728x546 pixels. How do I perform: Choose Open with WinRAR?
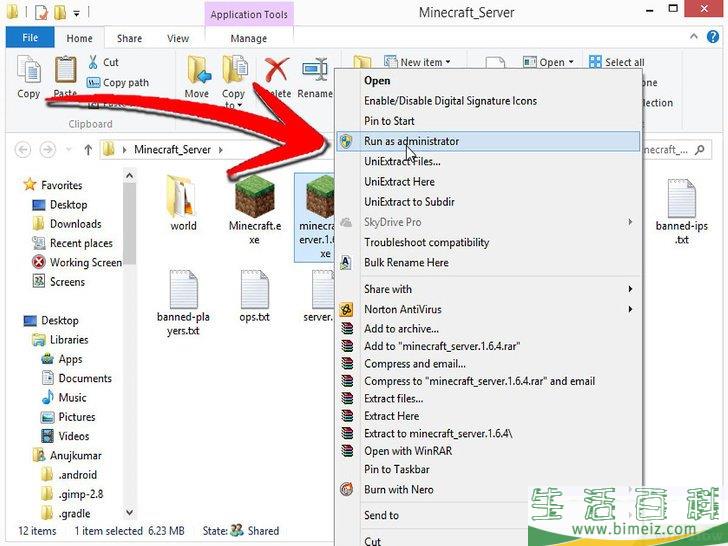[488, 451]
